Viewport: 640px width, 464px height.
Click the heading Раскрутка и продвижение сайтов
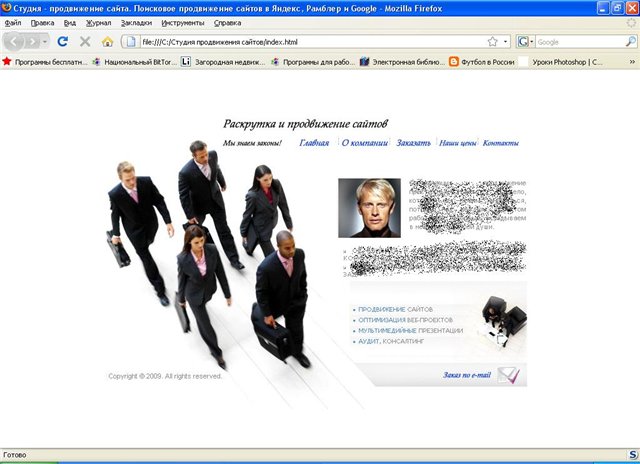305,124
